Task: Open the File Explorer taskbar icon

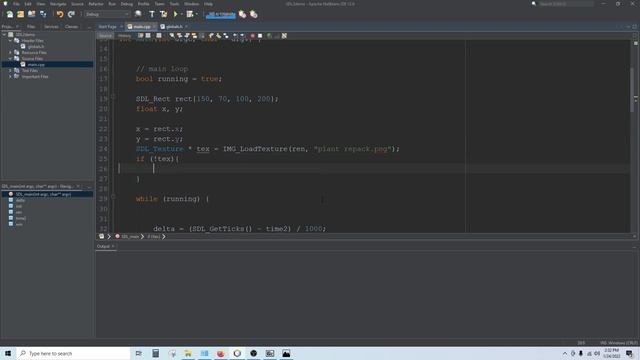Action: [188, 353]
